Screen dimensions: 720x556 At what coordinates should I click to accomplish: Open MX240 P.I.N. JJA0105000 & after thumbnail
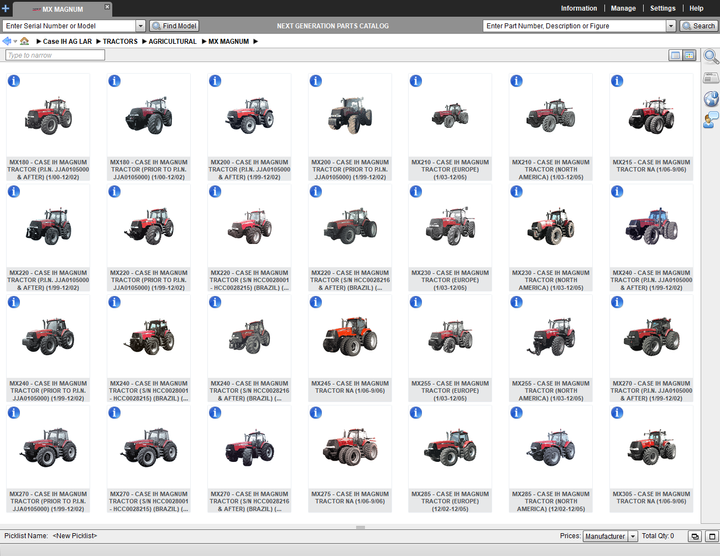pyautogui.click(x=652, y=226)
